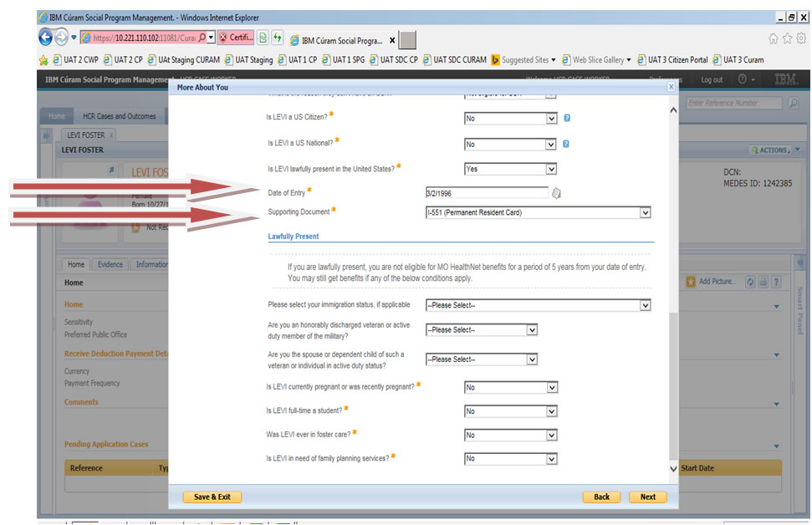Open the UAT 2 CWP bookmark
This screenshot has height=525, width=812.
75,60
